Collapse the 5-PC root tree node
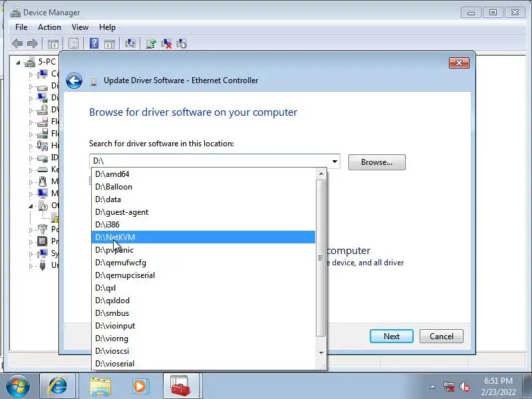 (x=18, y=63)
